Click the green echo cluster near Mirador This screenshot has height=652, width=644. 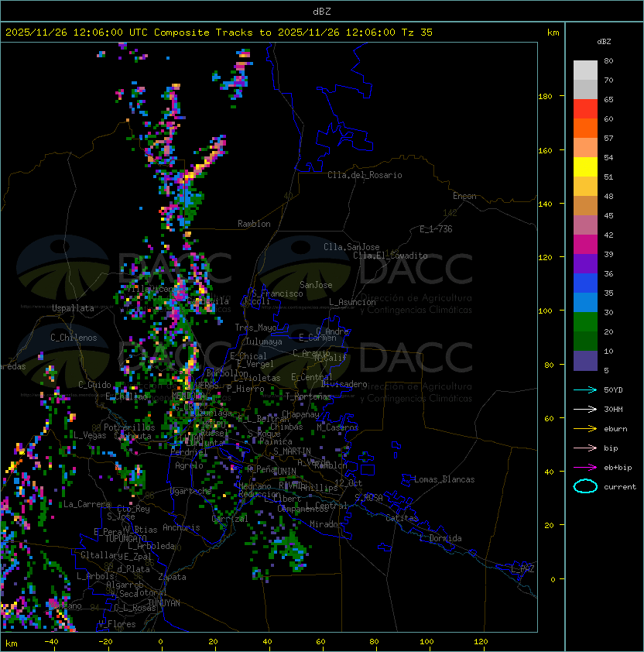click(x=291, y=549)
